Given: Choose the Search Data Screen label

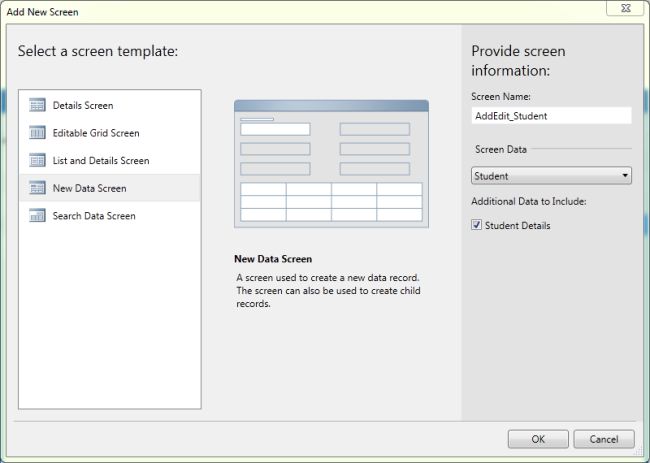Looking at the screenshot, I should [94, 216].
